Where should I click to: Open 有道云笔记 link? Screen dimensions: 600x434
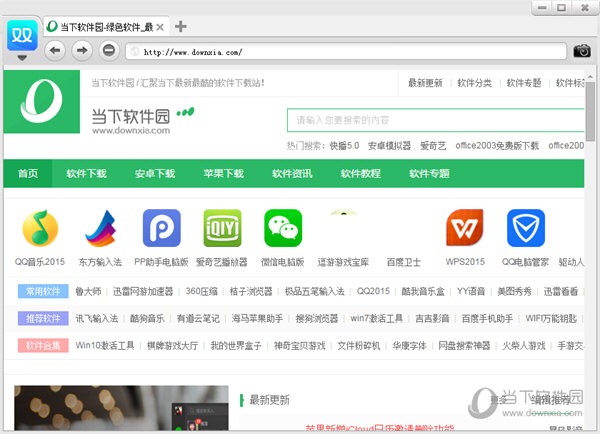(198, 319)
